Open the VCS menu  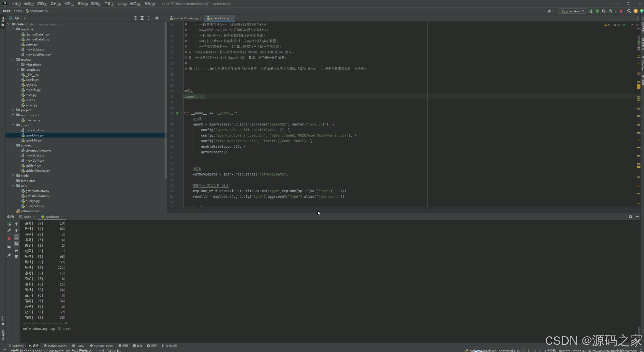coord(122,4)
